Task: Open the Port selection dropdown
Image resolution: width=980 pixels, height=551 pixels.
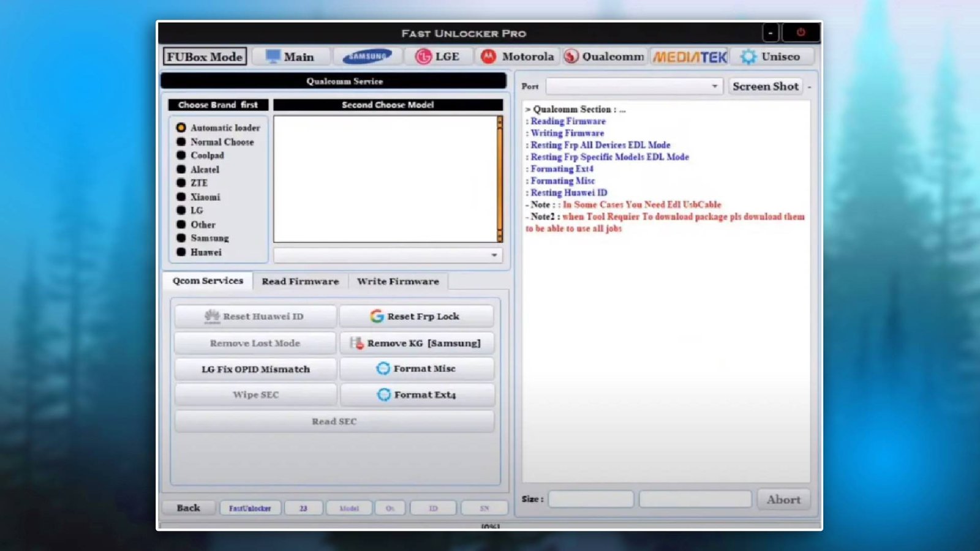Action: (x=714, y=86)
